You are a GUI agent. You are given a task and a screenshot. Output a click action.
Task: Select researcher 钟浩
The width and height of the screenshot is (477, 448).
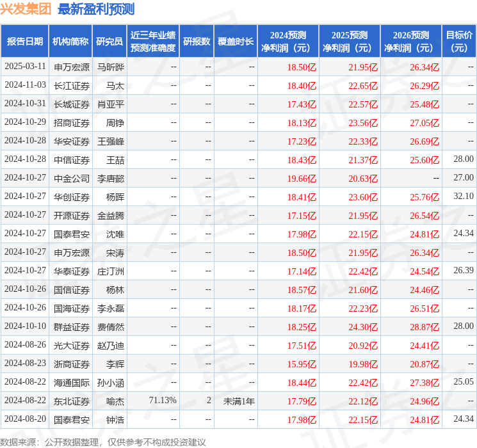click(115, 420)
